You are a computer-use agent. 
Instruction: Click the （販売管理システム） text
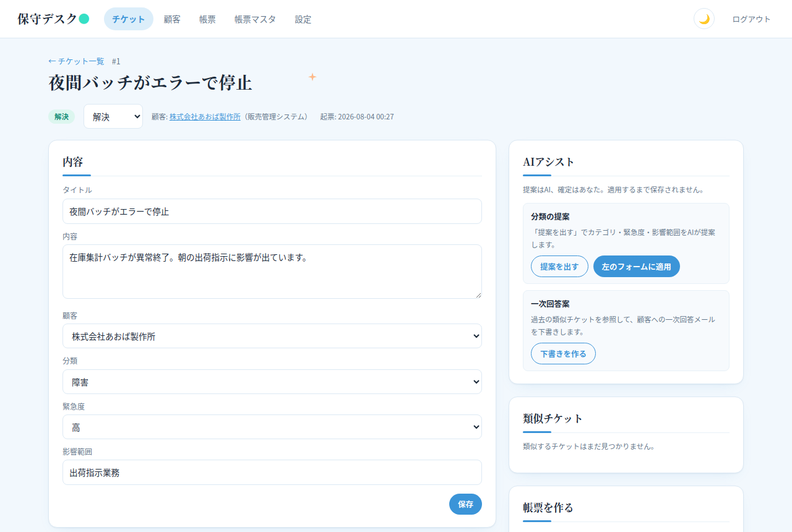coord(275,116)
